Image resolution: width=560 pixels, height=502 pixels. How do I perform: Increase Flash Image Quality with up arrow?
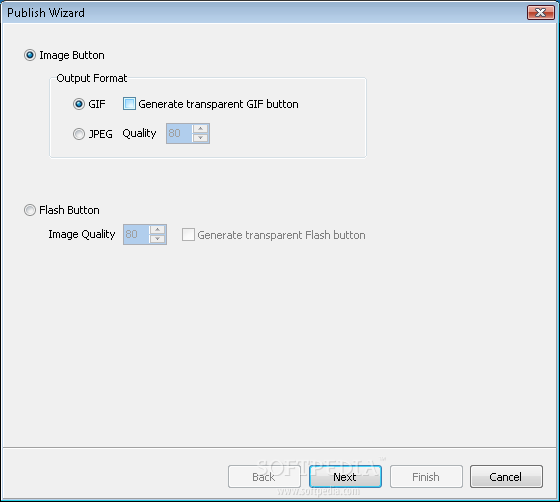point(158,230)
